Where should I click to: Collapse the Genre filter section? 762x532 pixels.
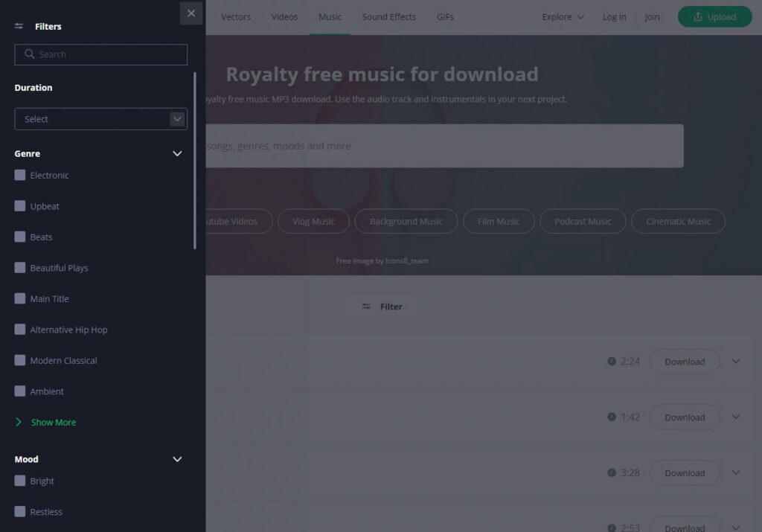(177, 154)
